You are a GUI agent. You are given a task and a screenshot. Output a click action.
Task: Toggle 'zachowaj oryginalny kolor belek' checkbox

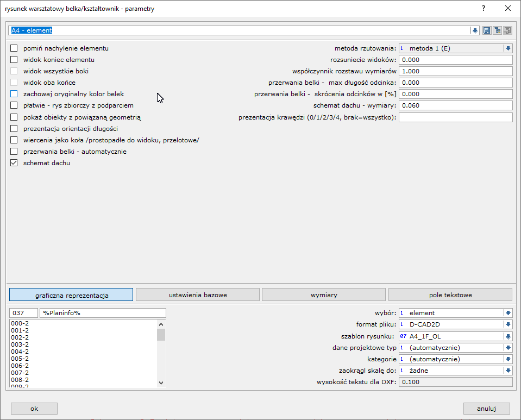click(x=14, y=94)
